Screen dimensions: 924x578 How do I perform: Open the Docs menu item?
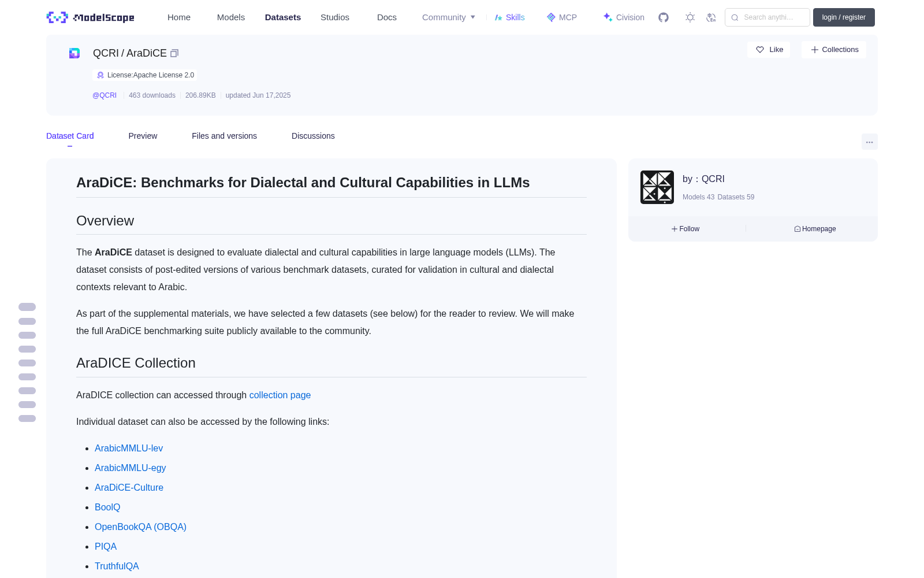[387, 17]
